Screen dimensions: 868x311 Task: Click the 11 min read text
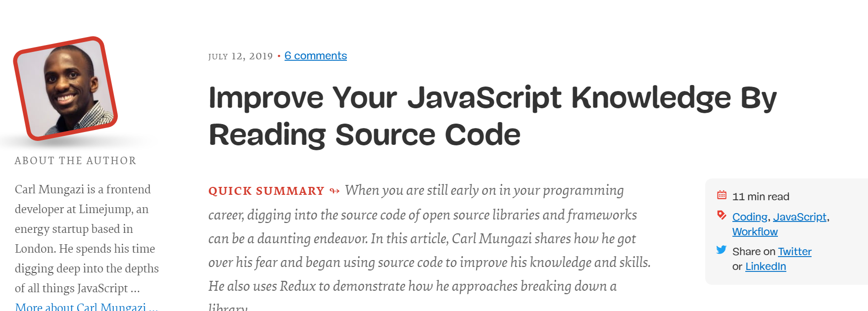coord(761,197)
